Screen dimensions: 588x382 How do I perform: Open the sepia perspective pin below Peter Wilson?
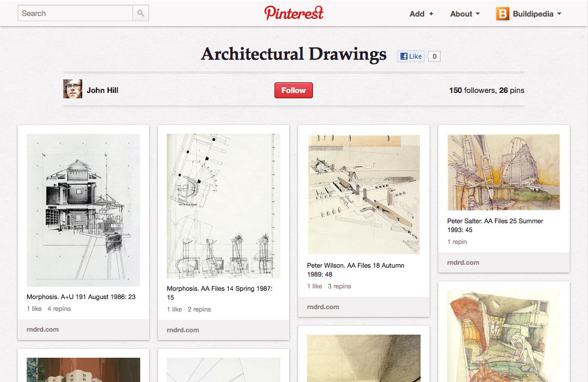tap(363, 358)
